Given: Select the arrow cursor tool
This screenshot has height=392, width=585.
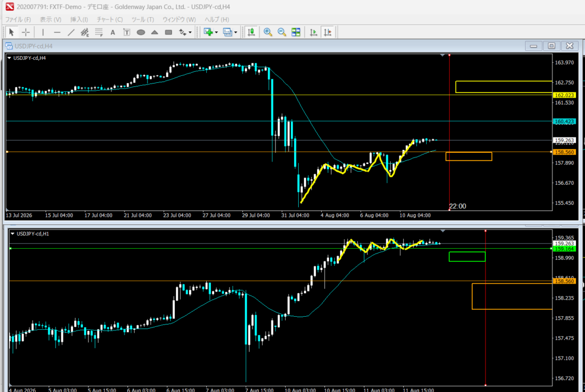Looking at the screenshot, I should 11,33.
